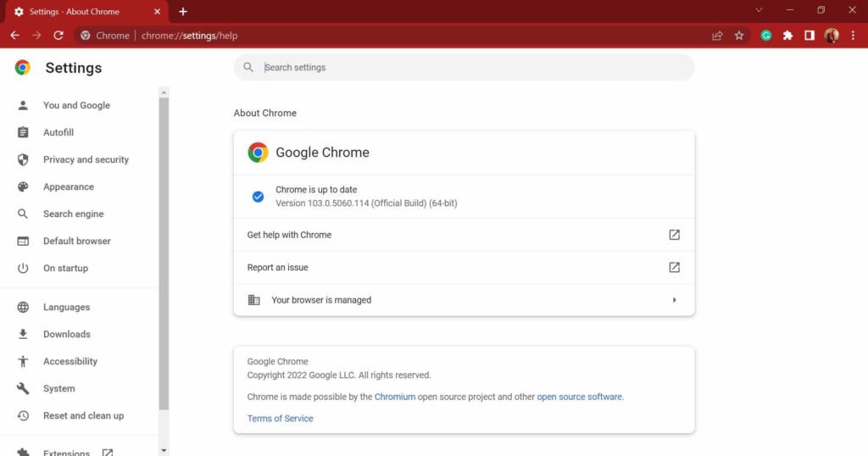Screen dimensions: 868x456
Task: Click the browser forward arrow
Action: pos(36,36)
